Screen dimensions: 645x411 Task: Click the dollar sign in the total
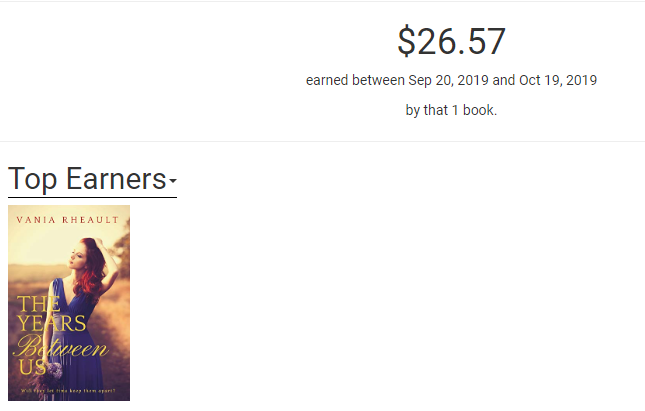[405, 42]
